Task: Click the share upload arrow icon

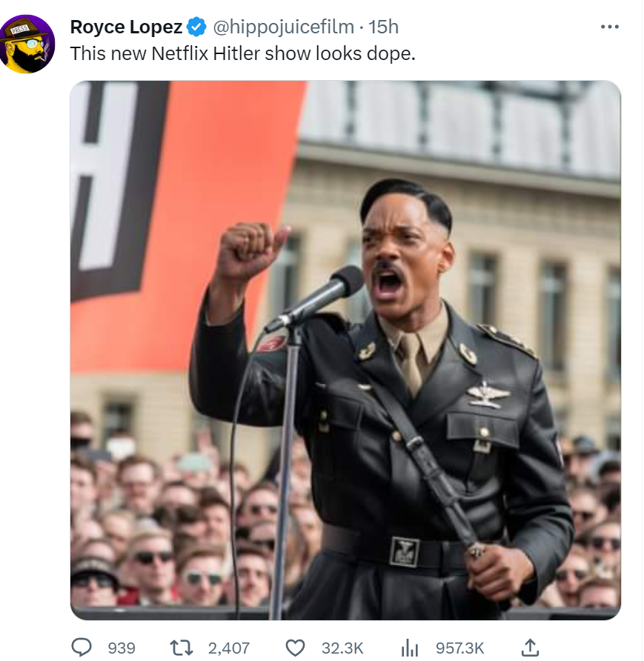Action: (x=529, y=648)
